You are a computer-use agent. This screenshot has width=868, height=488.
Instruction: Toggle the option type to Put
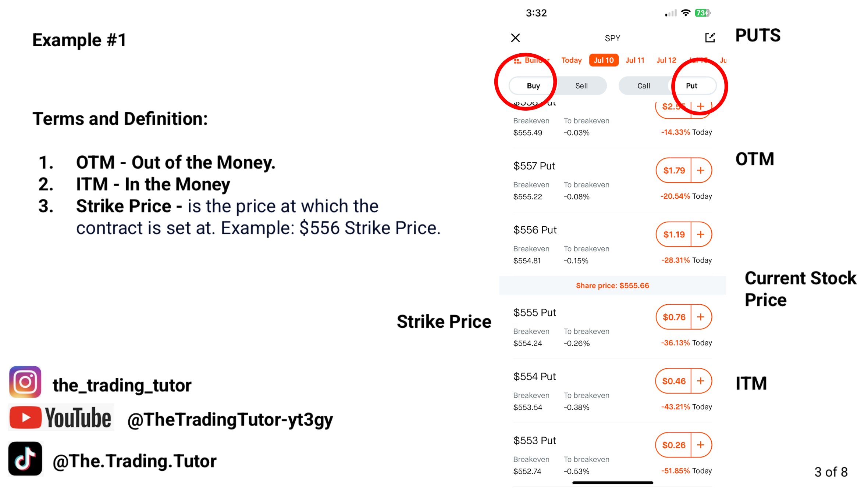coord(691,86)
